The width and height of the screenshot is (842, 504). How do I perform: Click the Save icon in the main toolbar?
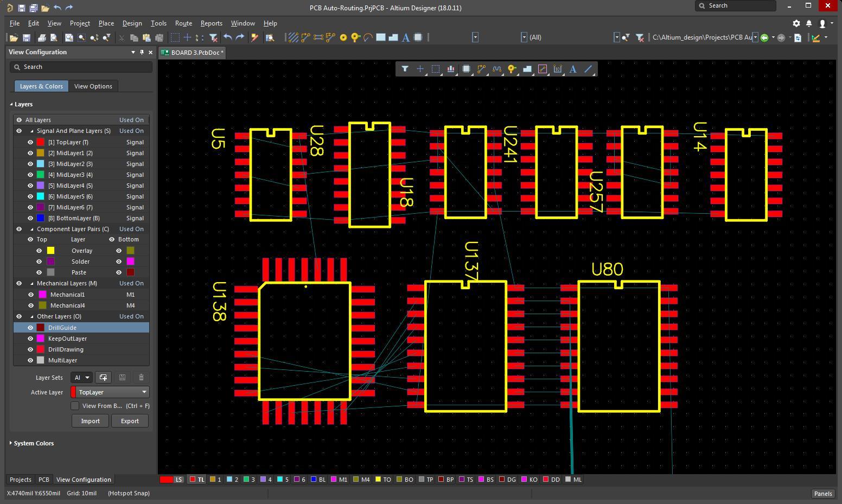[x=26, y=37]
